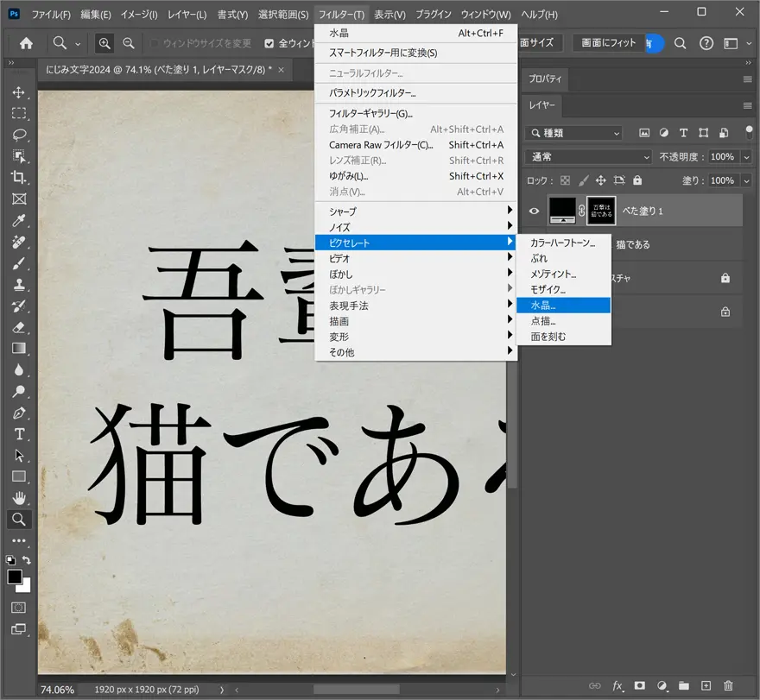Click the べた塗り 1 layer mask thumbnail
Screen dimensions: 760x700
point(601,211)
